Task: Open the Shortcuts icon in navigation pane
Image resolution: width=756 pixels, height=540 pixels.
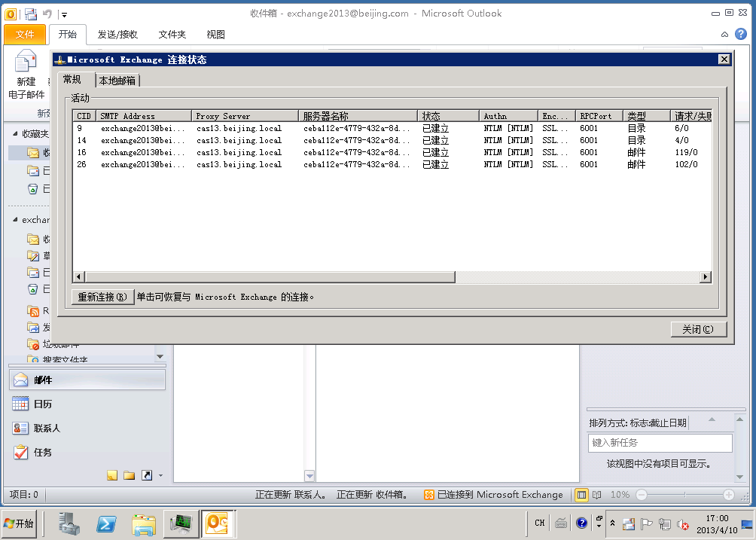Action: (x=147, y=475)
